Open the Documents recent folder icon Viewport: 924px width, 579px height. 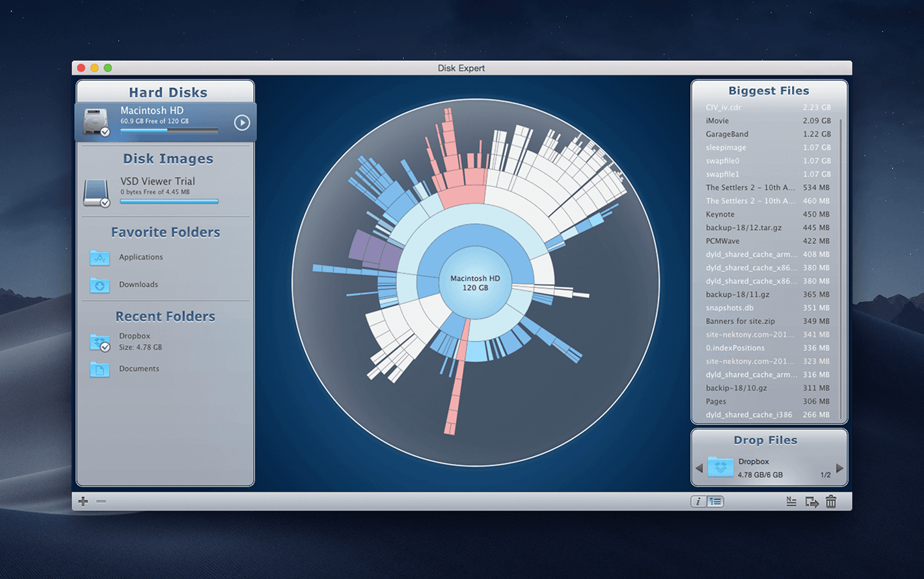pyautogui.click(x=100, y=369)
